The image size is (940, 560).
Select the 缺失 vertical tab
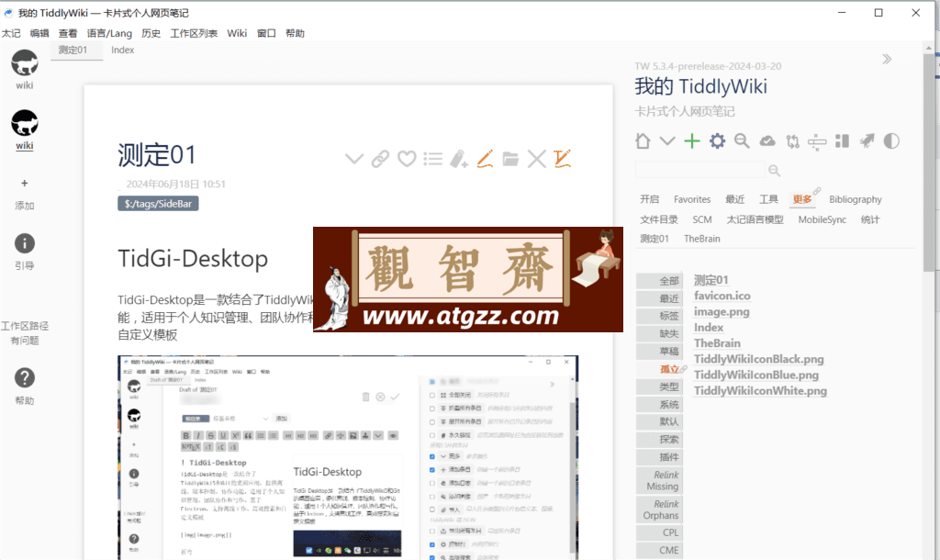(659, 333)
